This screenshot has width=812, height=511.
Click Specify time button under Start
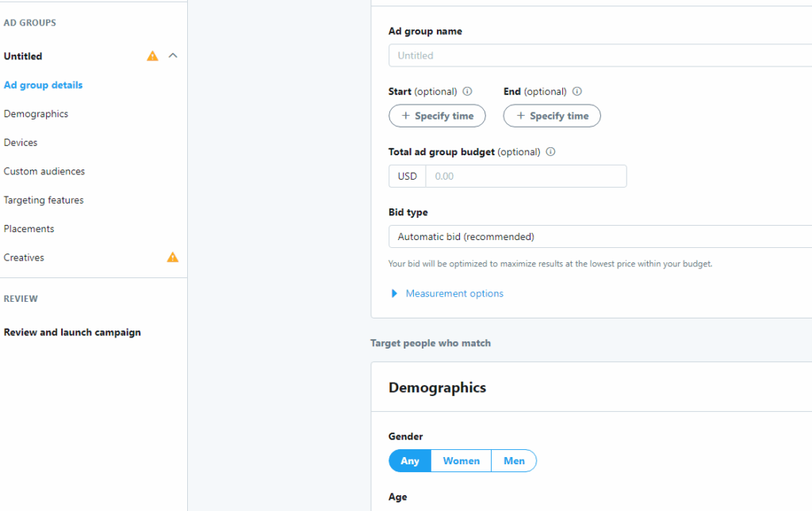point(437,116)
